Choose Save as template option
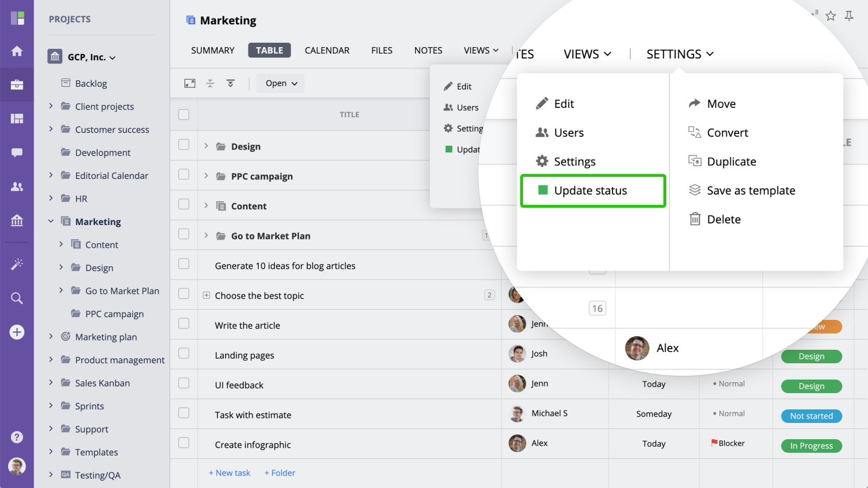This screenshot has width=868, height=488. coord(742,190)
